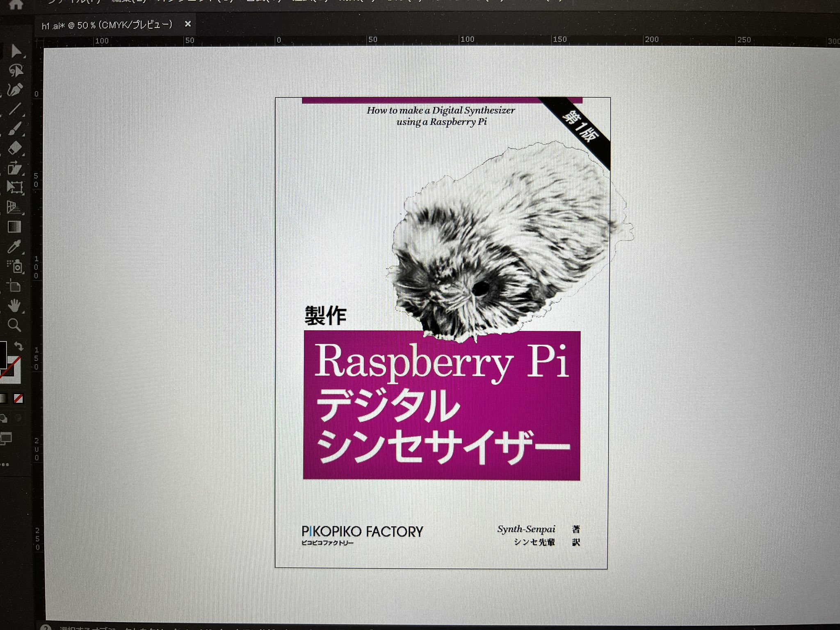
Task: Select the Hand tool
Action: click(14, 306)
